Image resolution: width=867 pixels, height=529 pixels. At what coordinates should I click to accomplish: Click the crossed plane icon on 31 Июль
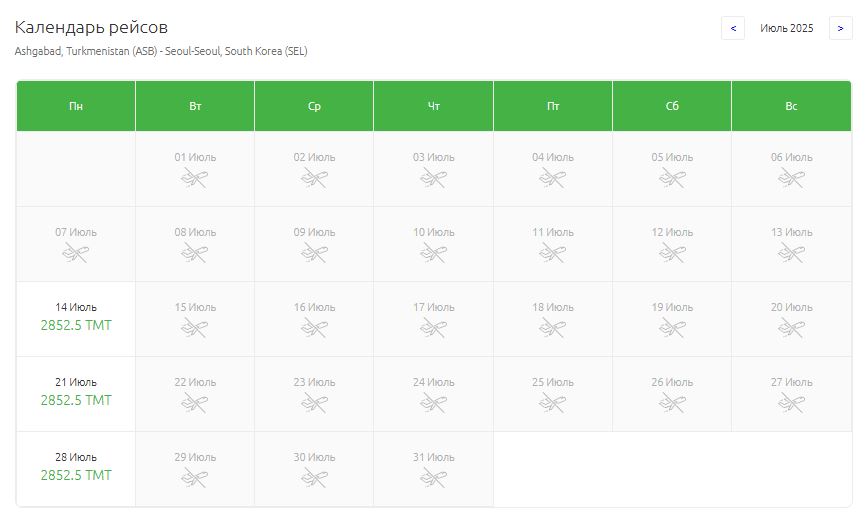pyautogui.click(x=433, y=478)
